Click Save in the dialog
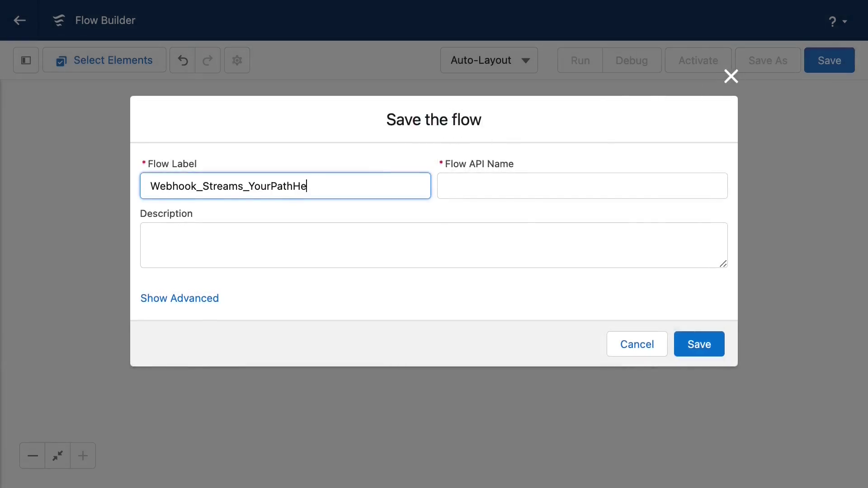Screen dimensions: 868x488 [x=699, y=344]
